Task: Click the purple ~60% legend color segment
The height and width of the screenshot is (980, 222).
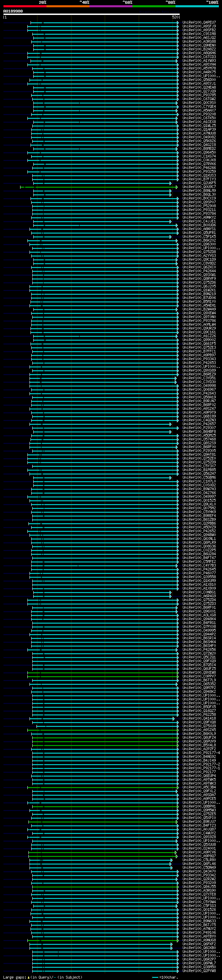Action: (x=111, y=6)
